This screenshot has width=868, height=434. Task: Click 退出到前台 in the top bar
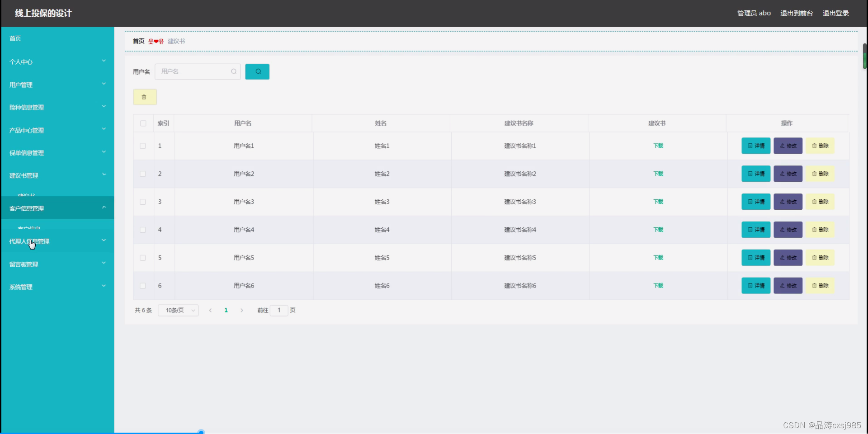797,13
